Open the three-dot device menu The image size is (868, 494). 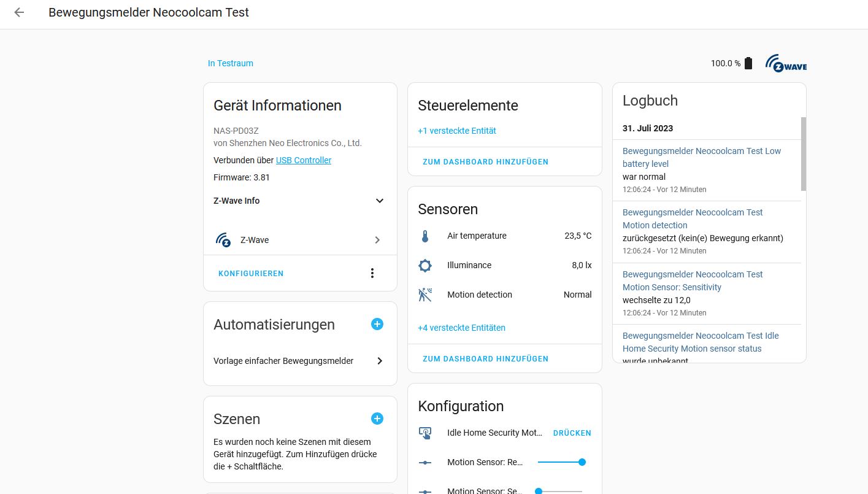372,273
